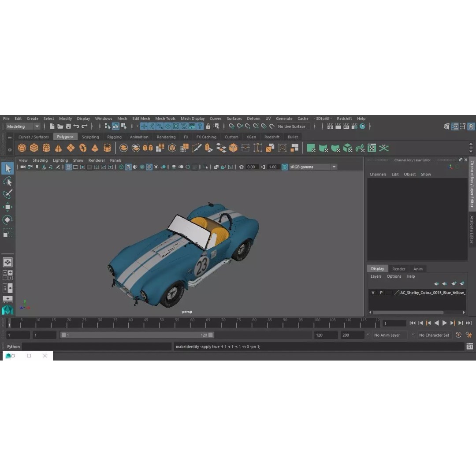Viewport: 476px width, 476px height.
Task: Click the Single Perspective layout icon
Action: pos(7,262)
